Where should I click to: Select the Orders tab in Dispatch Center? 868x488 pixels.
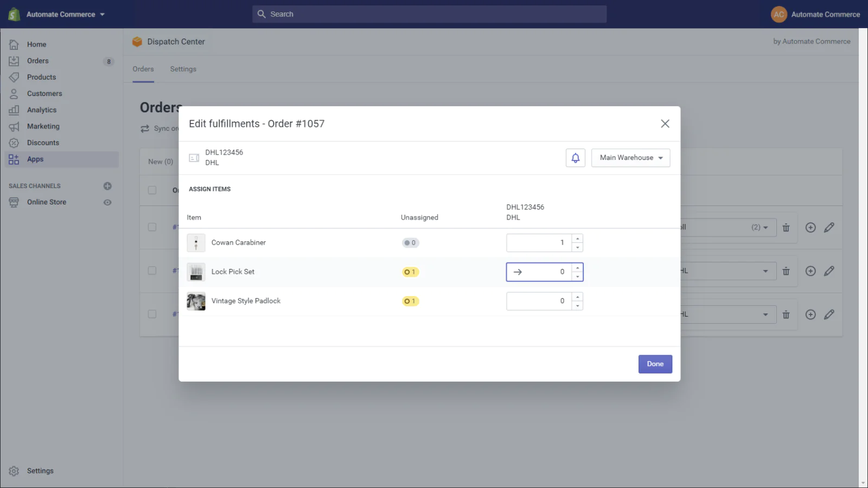click(x=143, y=69)
